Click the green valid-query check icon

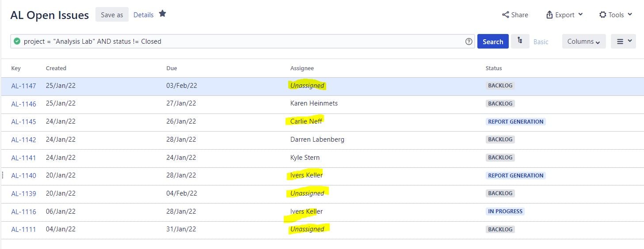point(17,41)
